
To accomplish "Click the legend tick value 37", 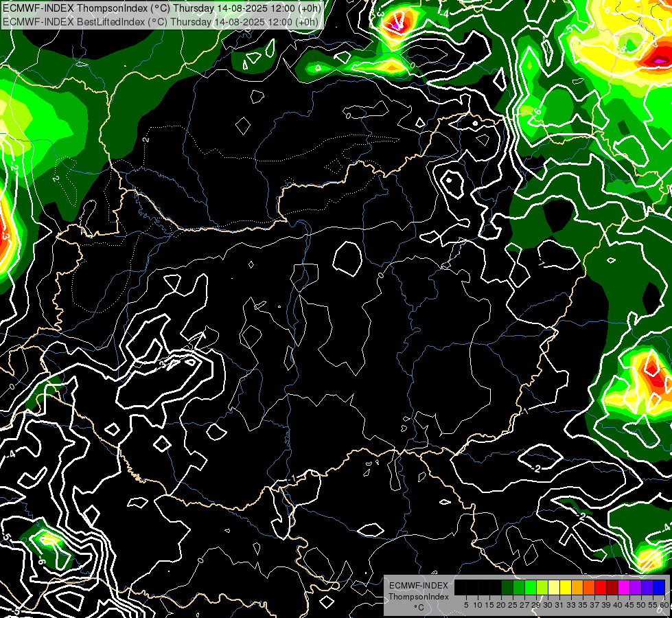I will coord(594,605).
